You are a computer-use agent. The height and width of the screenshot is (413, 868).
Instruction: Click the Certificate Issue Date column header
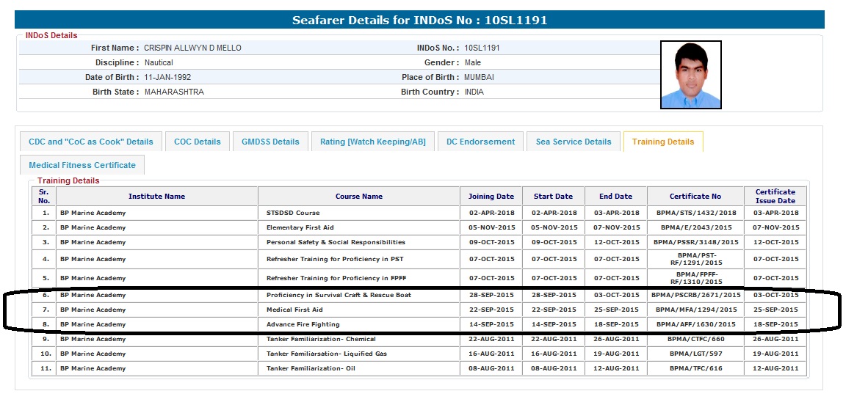pos(775,197)
